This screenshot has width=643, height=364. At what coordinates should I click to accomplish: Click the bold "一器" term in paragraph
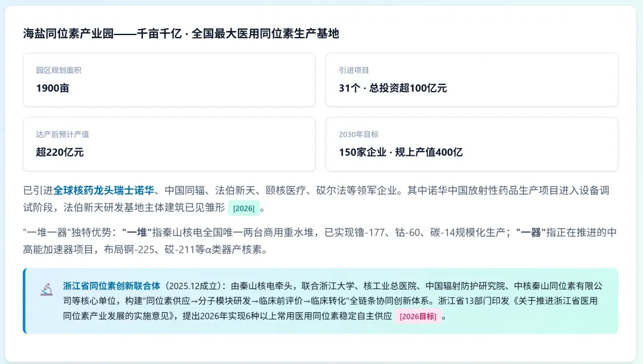tap(530, 233)
